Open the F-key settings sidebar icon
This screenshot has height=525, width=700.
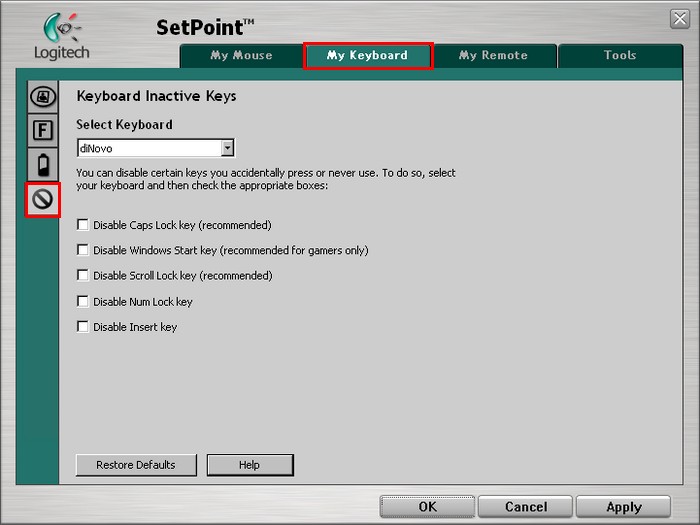(42, 130)
